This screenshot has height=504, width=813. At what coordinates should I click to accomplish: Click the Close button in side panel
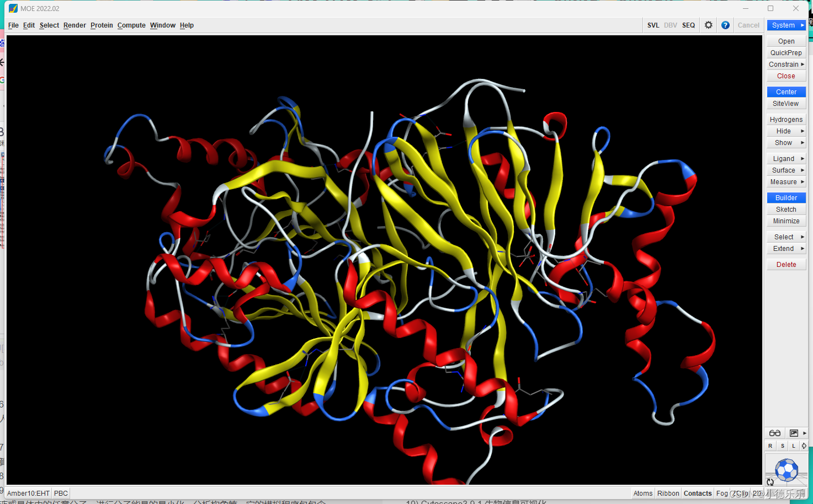coord(787,76)
